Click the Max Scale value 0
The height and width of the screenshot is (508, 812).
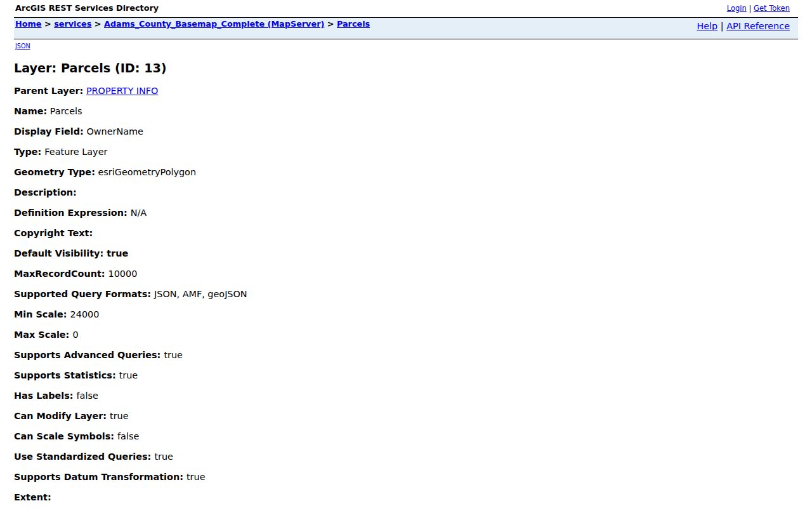coord(75,335)
